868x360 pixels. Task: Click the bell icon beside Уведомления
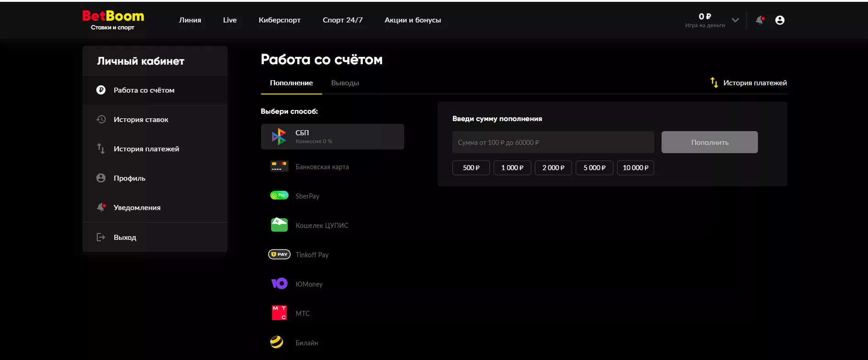click(x=101, y=207)
